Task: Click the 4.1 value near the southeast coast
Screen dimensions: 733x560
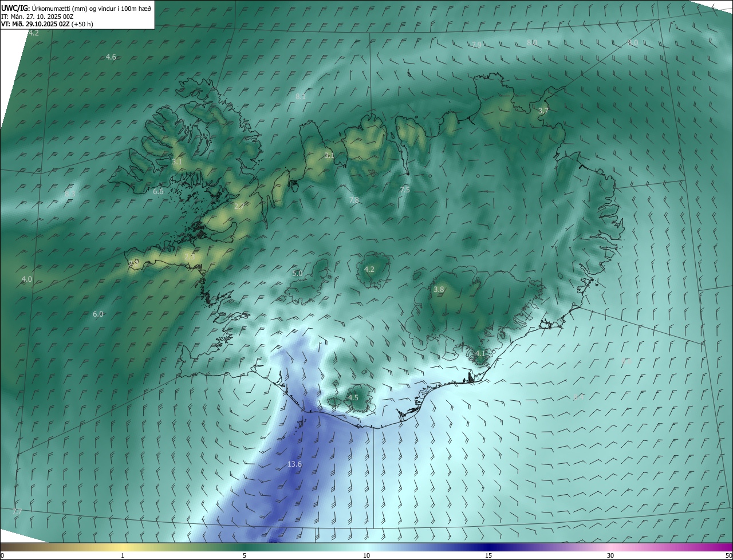Action: [480, 354]
